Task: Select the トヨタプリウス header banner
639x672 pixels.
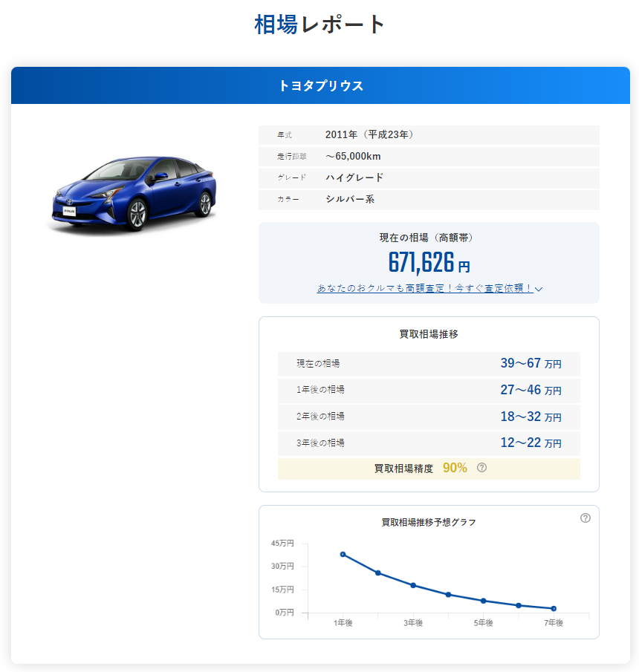Action: [x=320, y=85]
